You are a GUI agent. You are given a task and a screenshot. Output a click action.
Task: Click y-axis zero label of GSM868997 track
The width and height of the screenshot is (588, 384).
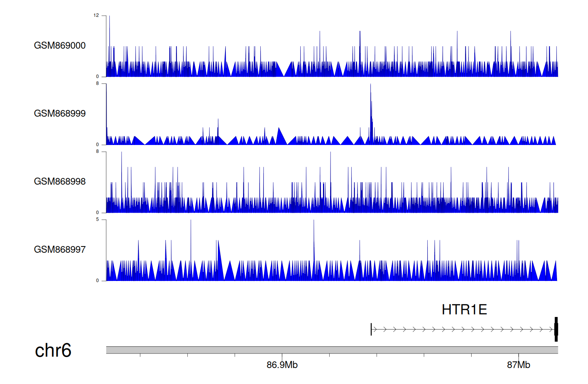tap(98, 281)
